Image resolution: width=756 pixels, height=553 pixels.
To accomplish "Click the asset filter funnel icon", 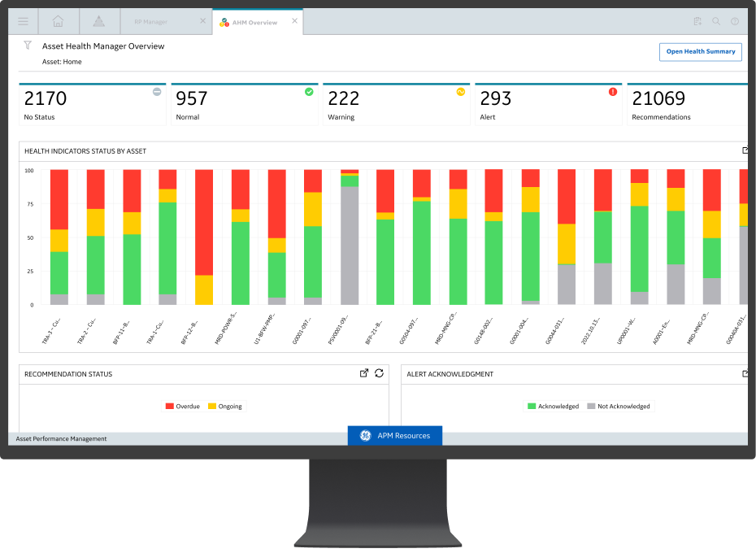I will coord(28,46).
